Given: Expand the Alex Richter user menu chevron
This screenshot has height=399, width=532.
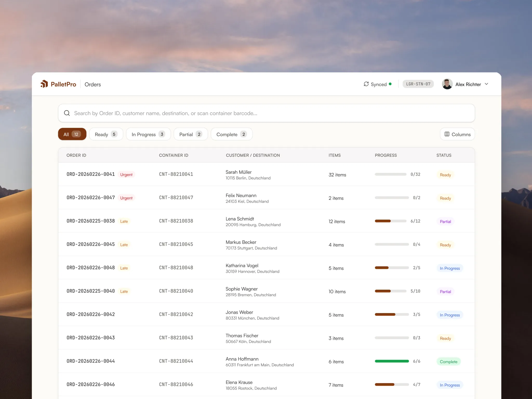Looking at the screenshot, I should [x=486, y=84].
